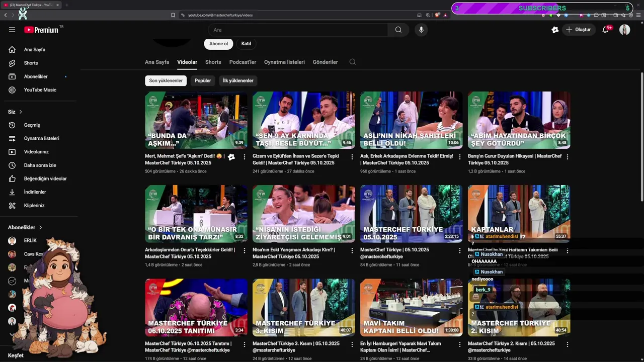Open the Podcast'ler tab
The height and width of the screenshot is (362, 644).
pyautogui.click(x=243, y=62)
